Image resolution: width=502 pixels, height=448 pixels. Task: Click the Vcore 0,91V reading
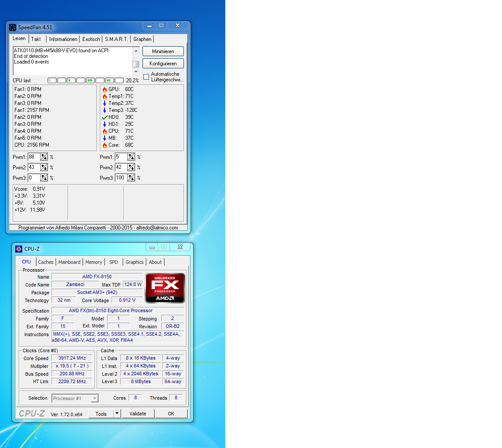pos(30,189)
